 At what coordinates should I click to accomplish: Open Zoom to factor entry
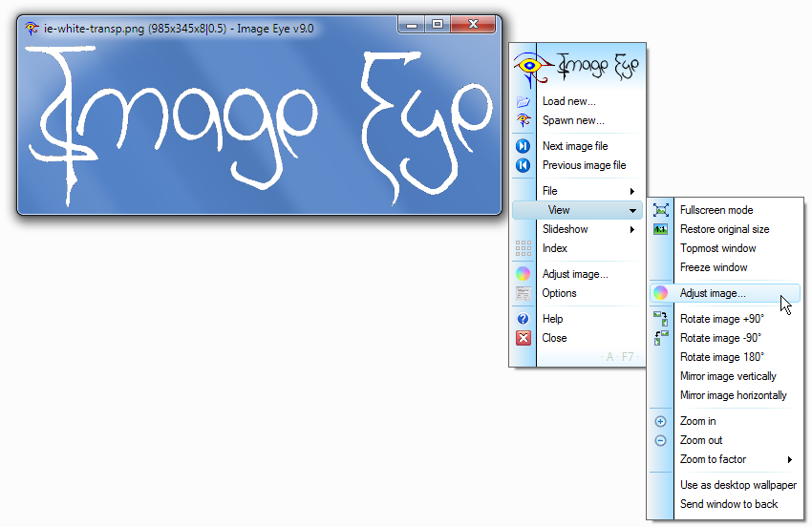click(725, 460)
